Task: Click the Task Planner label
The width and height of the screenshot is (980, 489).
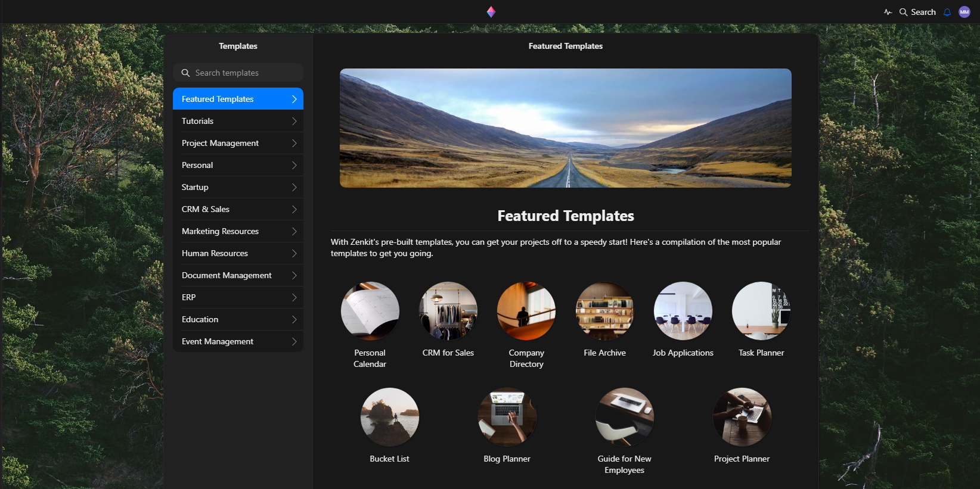Action: pos(761,353)
